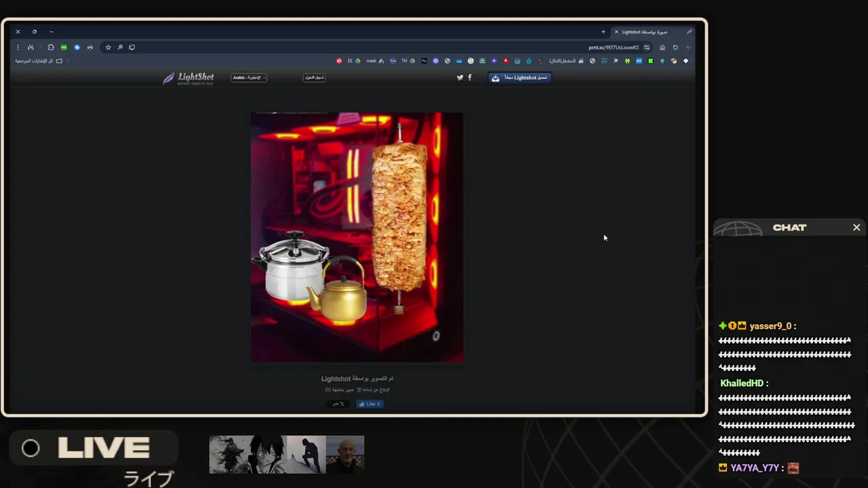868x488 pixels.
Task: Go back with arrow navigation icon
Action: [x=688, y=47]
